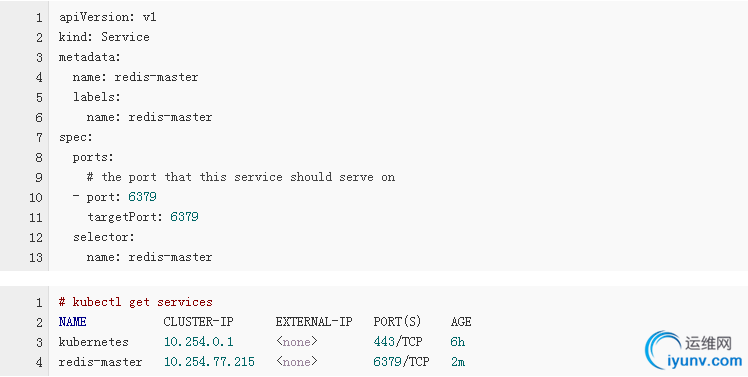
Task: Click the 'kind: Service' code line
Action: point(104,37)
